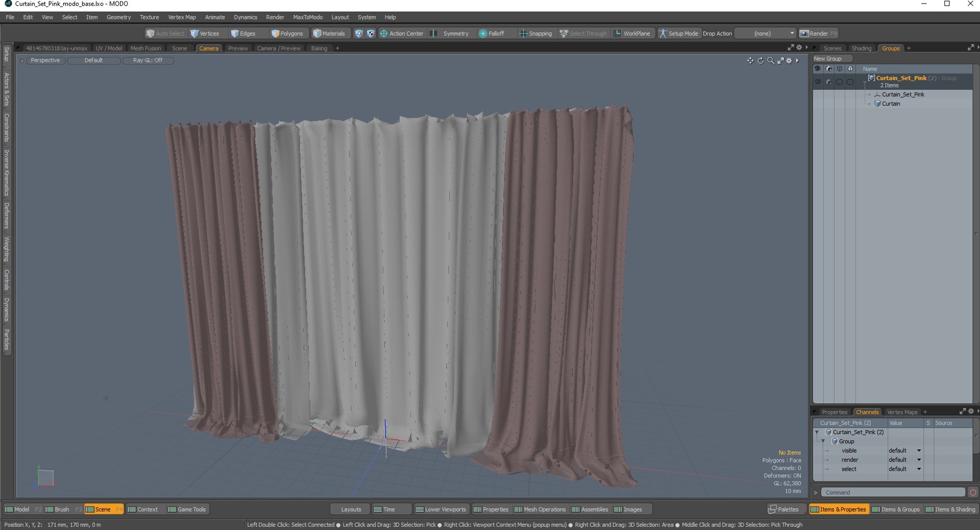Switch to the Mesh Fusion viewport tab
The height and width of the screenshot is (530, 980).
145,49
